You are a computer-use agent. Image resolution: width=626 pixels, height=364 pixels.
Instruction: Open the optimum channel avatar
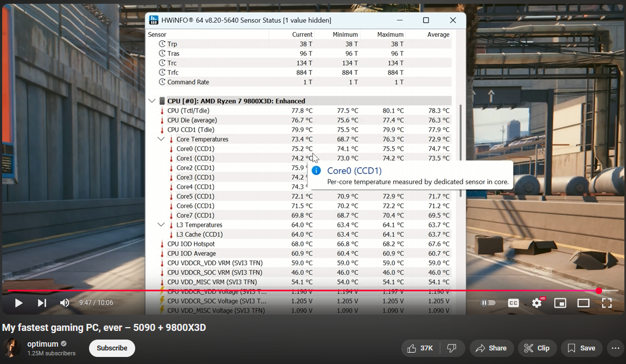12,348
